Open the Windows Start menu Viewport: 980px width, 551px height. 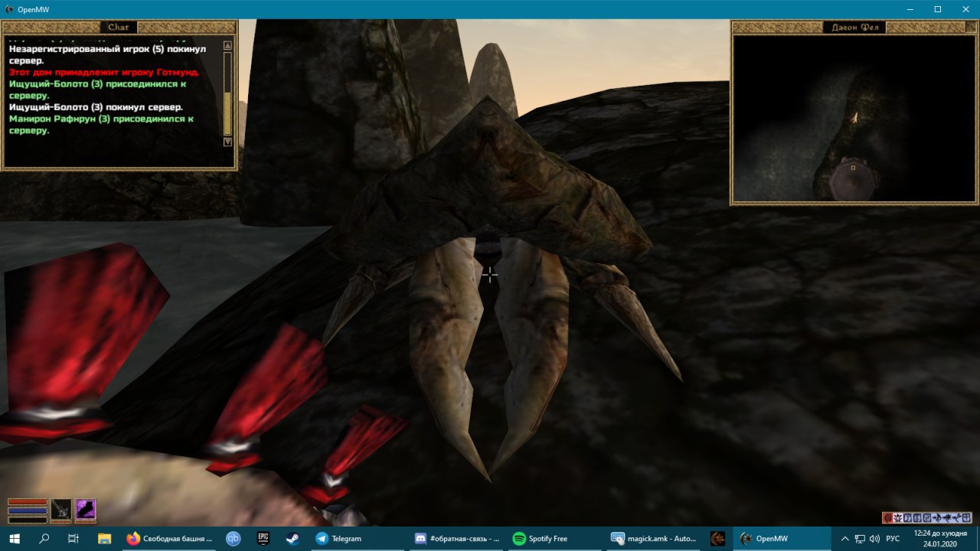point(15,539)
